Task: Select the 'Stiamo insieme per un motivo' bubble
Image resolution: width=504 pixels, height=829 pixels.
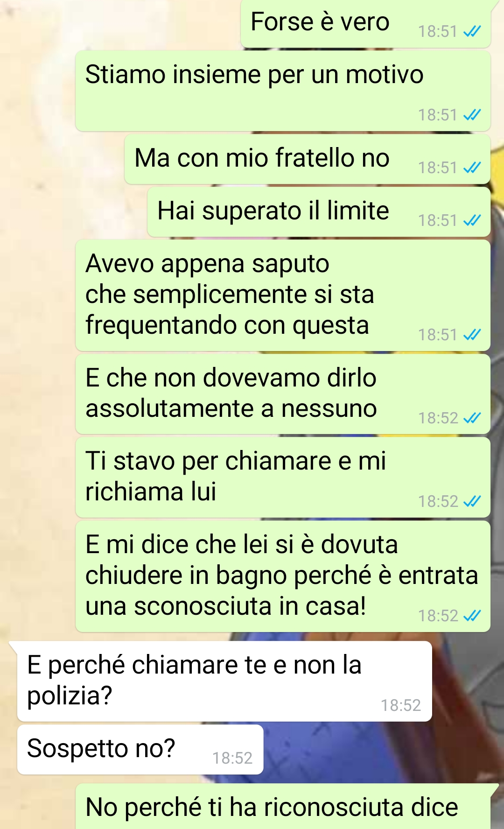Action: pyautogui.click(x=283, y=91)
